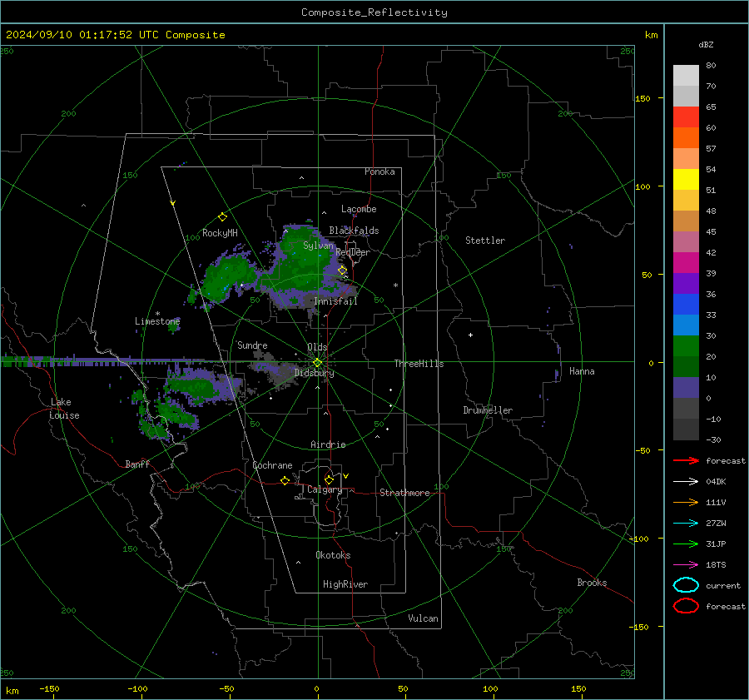
Task: Pick the slate purple 0-10 dBZ swatch
Action: [686, 388]
